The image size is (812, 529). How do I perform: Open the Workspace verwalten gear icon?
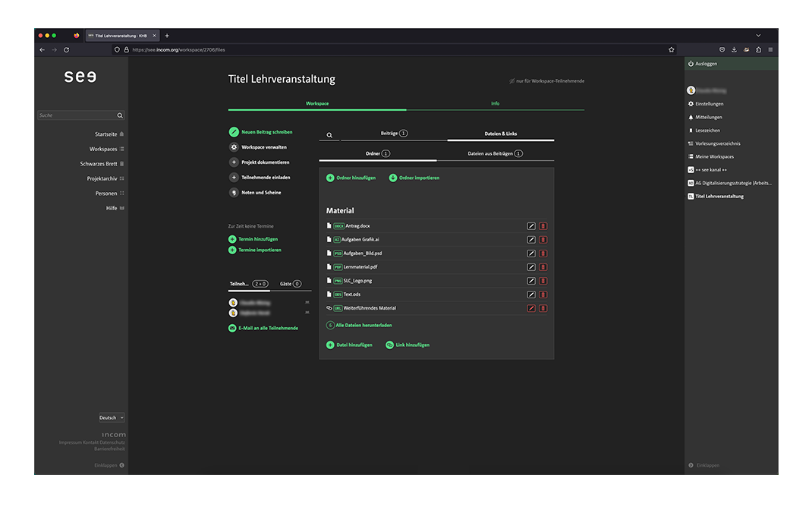234,147
